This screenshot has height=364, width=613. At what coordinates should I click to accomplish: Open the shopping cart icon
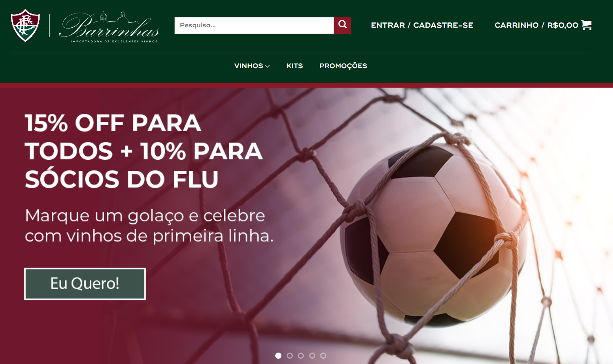586,25
